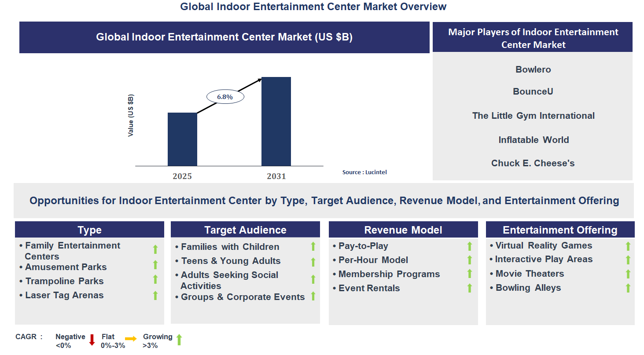Expand the Entertainment Offering panel header

tap(560, 230)
